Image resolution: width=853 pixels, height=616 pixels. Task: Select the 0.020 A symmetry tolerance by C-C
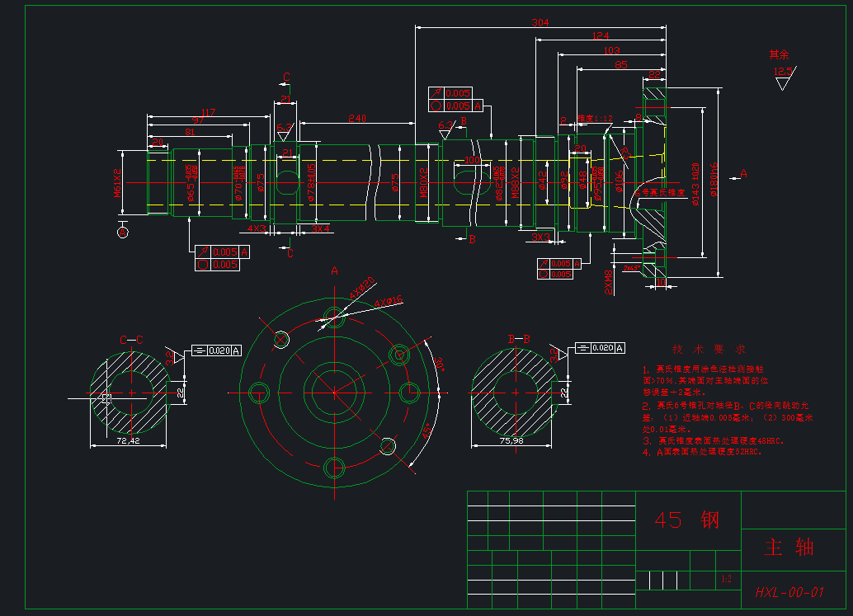(216, 350)
